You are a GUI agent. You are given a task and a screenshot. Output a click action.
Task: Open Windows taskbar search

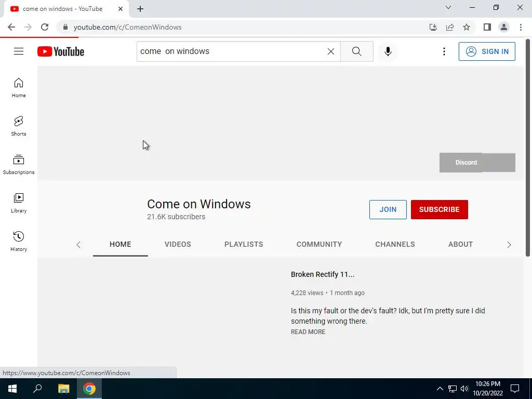point(37,389)
